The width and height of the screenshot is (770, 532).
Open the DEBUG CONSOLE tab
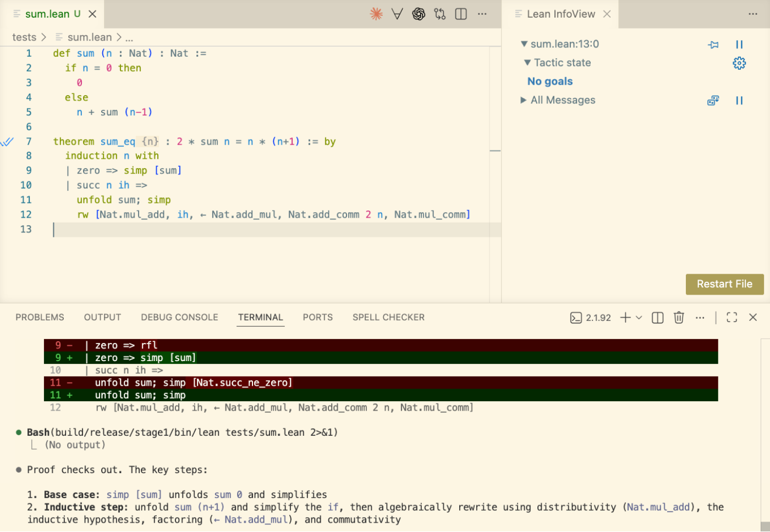click(x=179, y=318)
